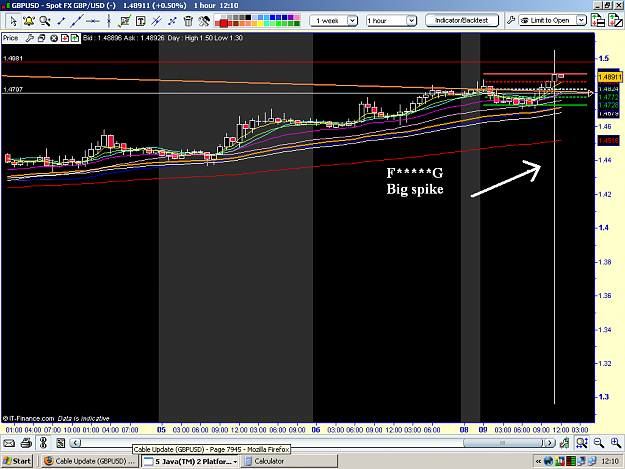
Task: Open the wrench beside Limit to Open
Action: click(511, 20)
